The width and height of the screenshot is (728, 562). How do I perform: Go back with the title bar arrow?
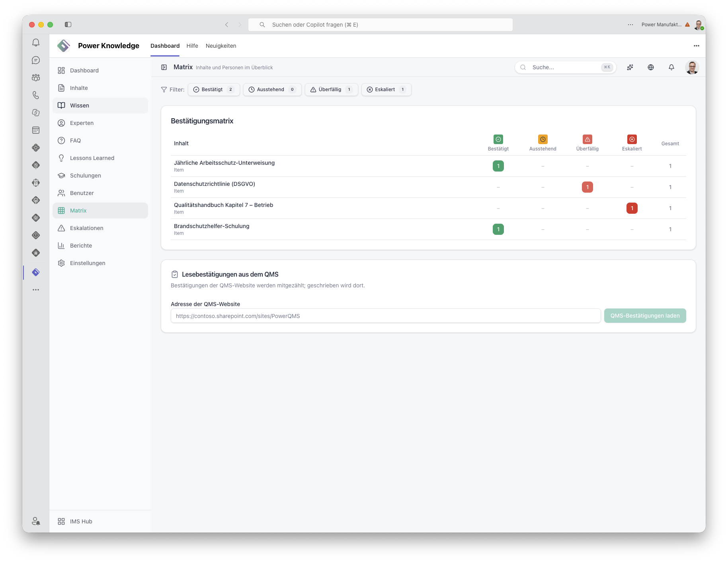click(227, 25)
